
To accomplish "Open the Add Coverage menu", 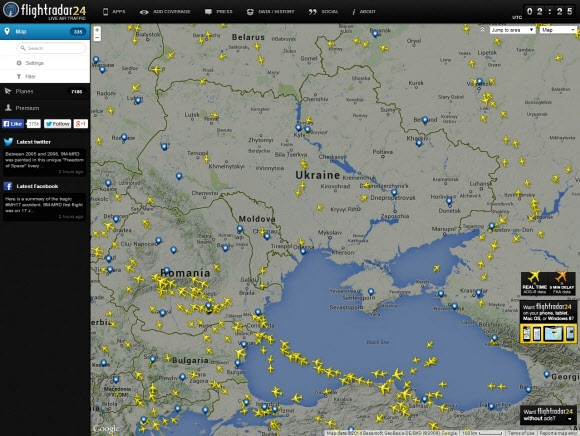I will click(165, 12).
